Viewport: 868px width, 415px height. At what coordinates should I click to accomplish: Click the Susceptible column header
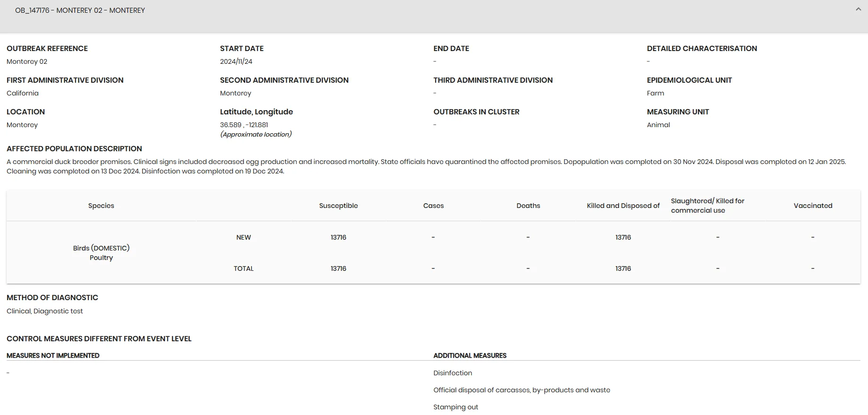(338, 206)
